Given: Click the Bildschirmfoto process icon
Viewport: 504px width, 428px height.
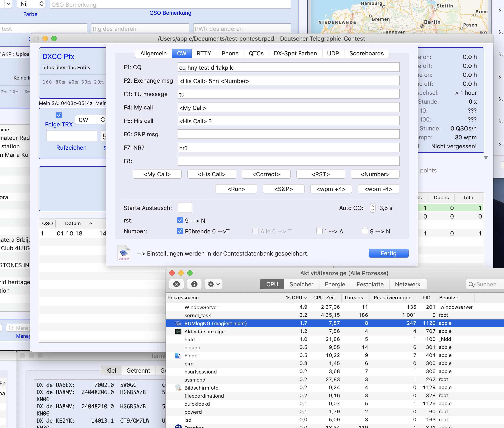Looking at the screenshot, I should click(x=178, y=388).
